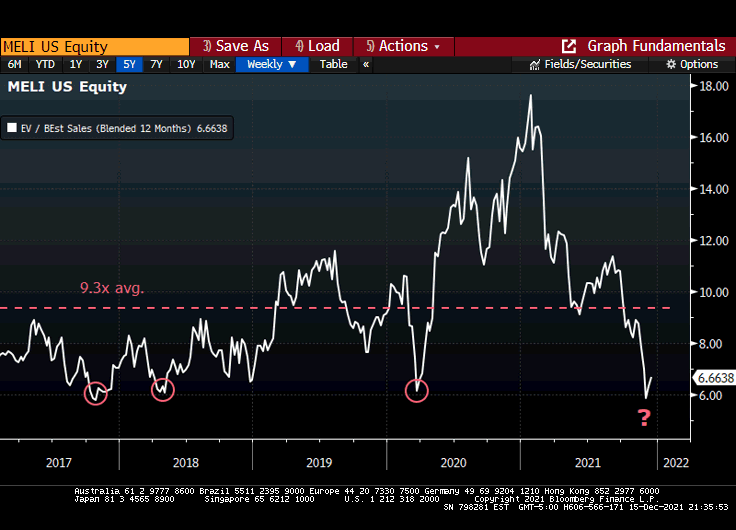Open the Graph Fundamentals pop-out icon
The height and width of the screenshot is (530, 736).
569,46
